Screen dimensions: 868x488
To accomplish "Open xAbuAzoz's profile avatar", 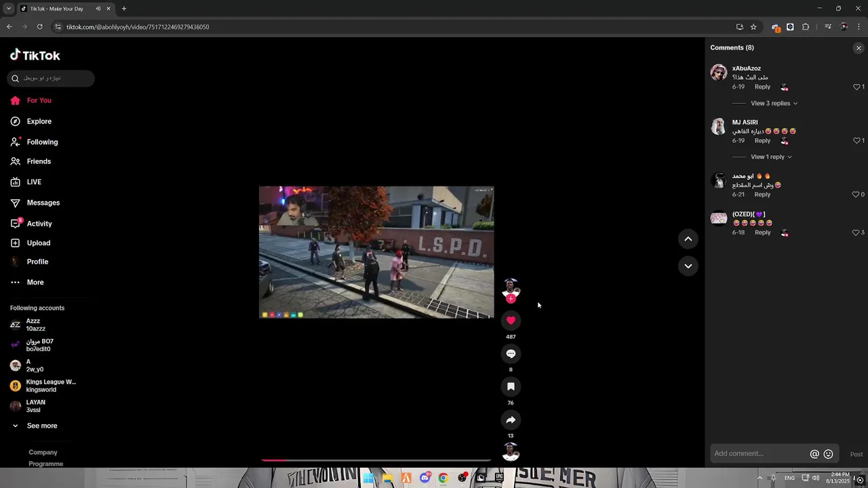I will click(719, 73).
